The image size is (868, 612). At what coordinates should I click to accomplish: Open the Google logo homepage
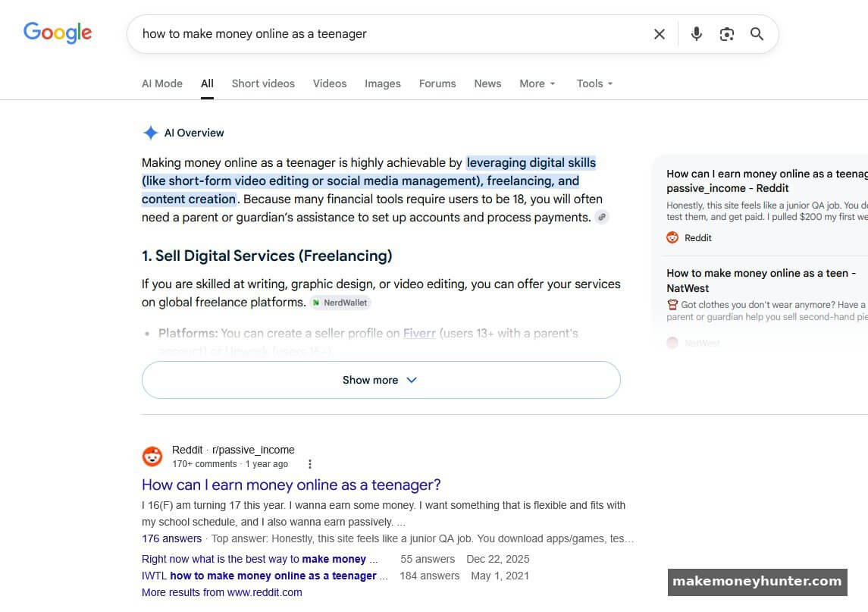pos(58,33)
